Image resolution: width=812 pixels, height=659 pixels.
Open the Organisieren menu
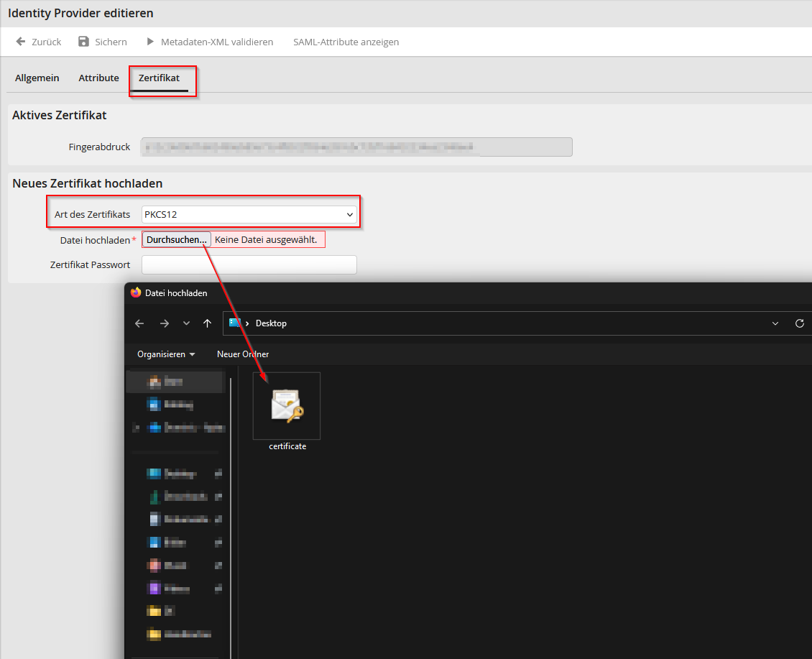click(x=166, y=354)
